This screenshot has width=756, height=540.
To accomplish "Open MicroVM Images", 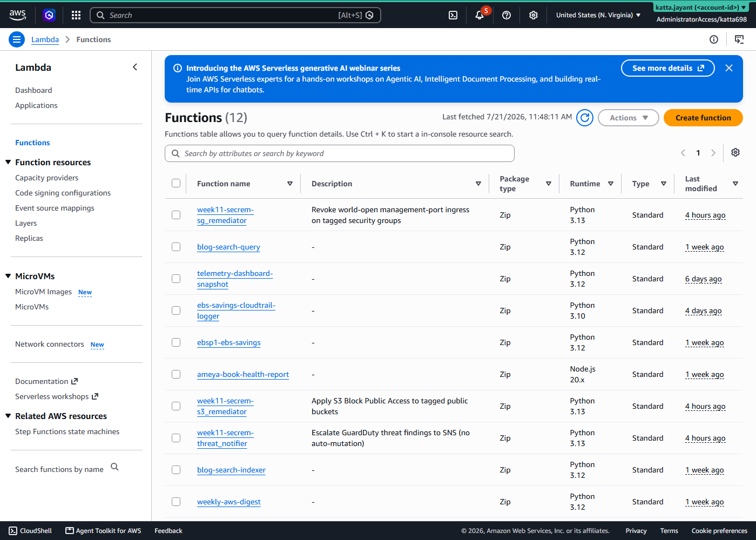I will [43, 292].
